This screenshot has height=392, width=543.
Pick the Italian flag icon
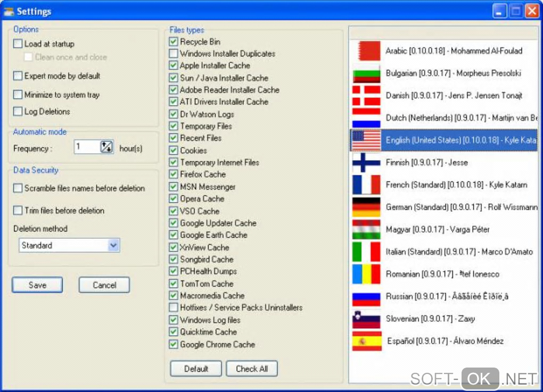pos(366,252)
